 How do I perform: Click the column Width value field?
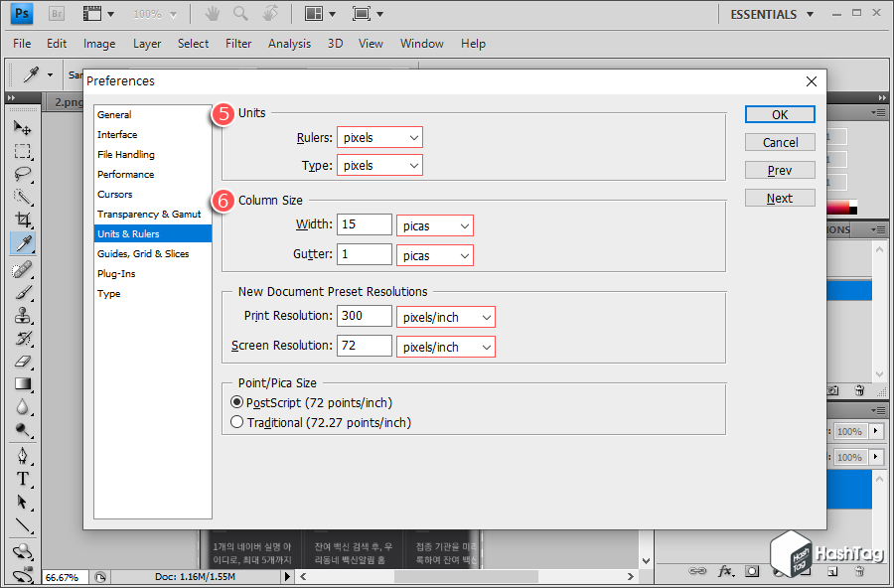tap(365, 224)
